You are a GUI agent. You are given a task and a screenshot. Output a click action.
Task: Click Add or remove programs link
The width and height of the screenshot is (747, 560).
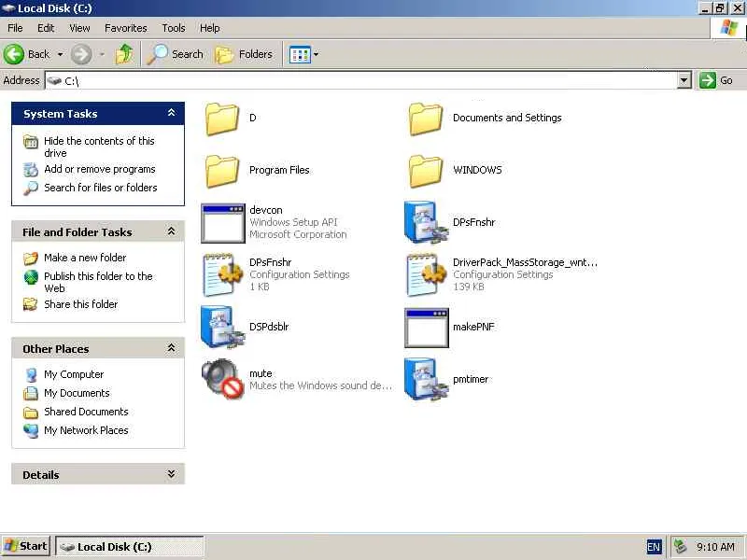pos(100,169)
